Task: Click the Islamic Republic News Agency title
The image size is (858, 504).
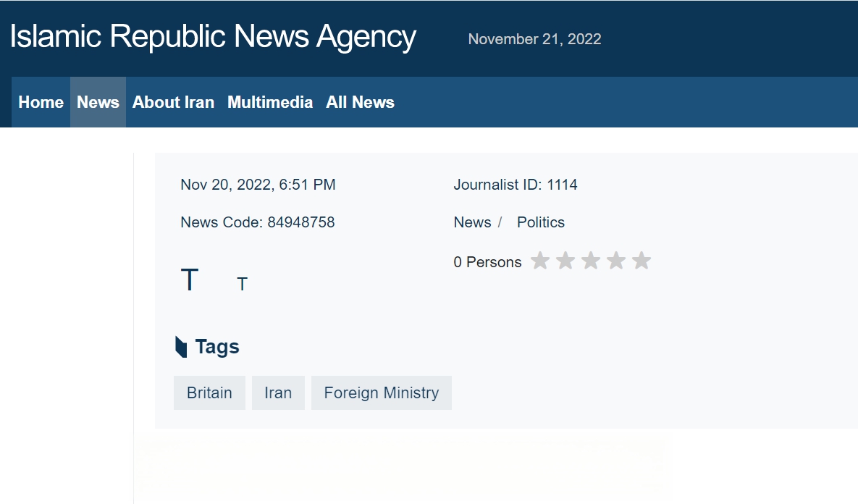Action: [x=213, y=37]
